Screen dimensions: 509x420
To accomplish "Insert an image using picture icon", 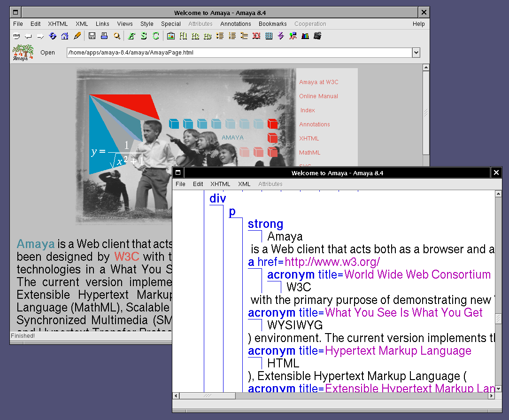I will coord(171,36).
